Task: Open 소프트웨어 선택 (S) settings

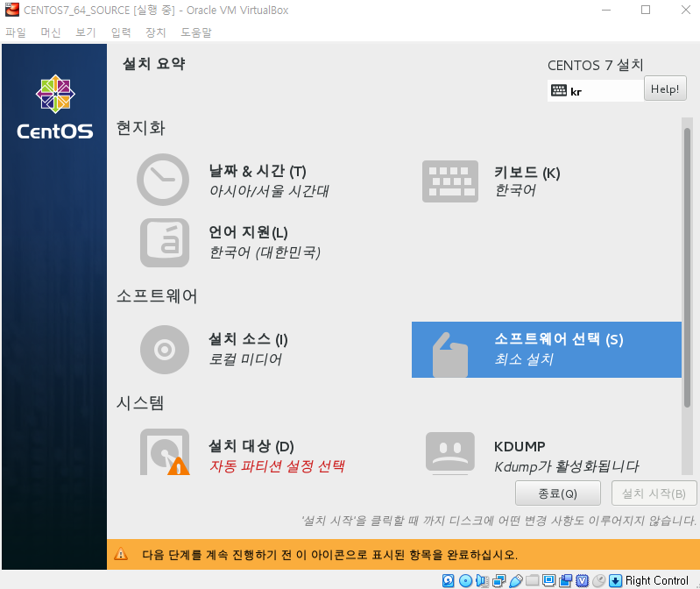Action: [x=547, y=350]
